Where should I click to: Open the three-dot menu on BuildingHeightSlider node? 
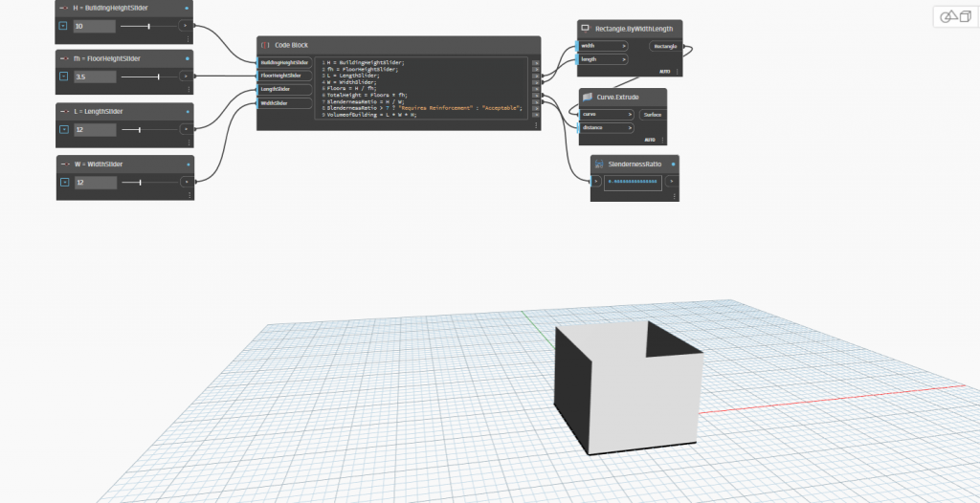189,39
